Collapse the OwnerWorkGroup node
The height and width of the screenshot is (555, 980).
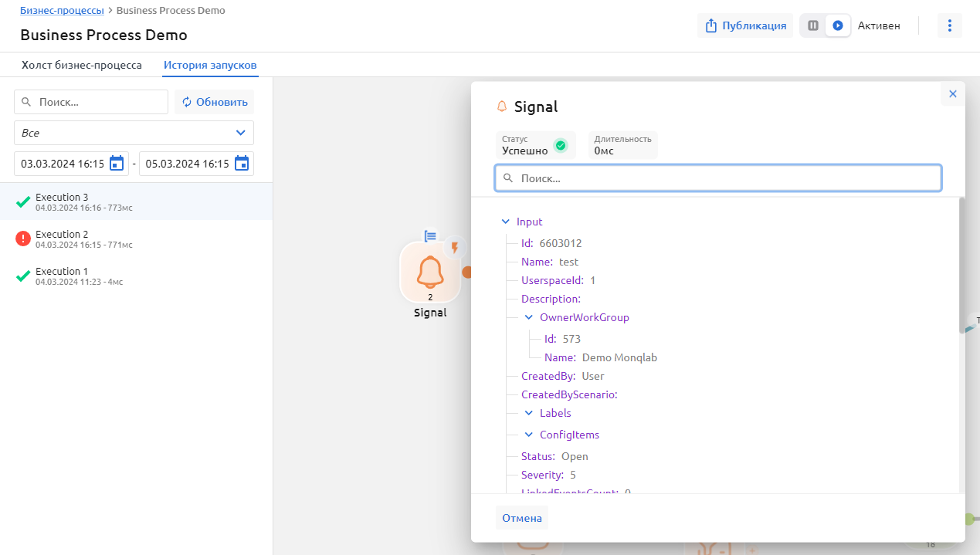[x=529, y=317]
